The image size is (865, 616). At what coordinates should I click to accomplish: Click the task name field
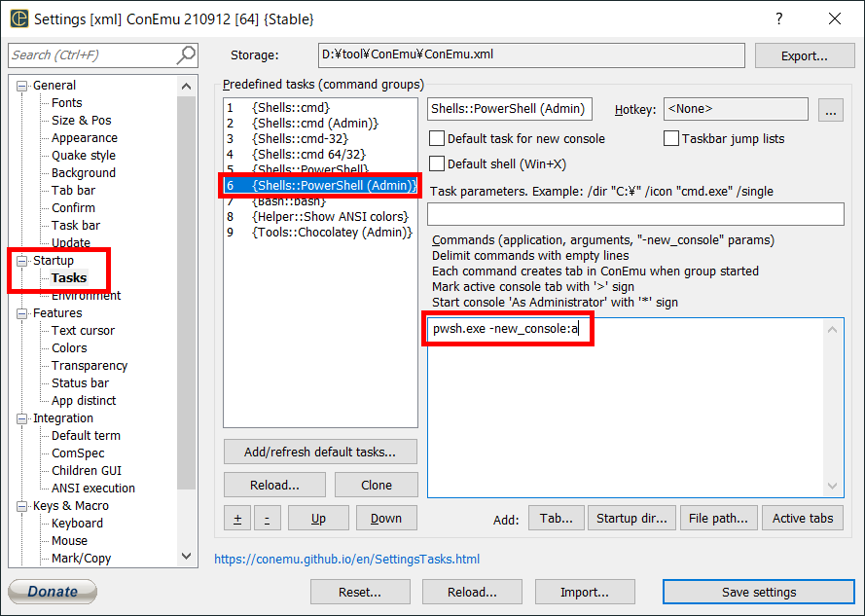(x=510, y=109)
